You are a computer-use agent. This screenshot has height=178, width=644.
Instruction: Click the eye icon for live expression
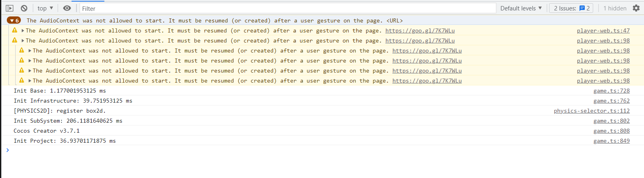[67, 8]
